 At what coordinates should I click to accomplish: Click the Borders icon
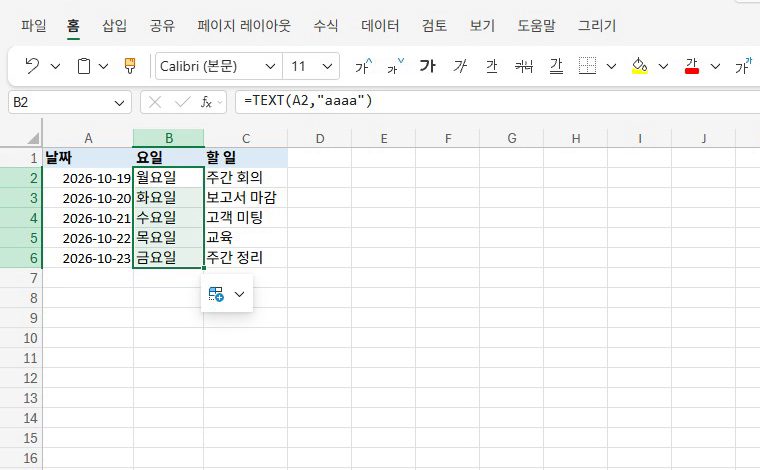click(x=587, y=66)
